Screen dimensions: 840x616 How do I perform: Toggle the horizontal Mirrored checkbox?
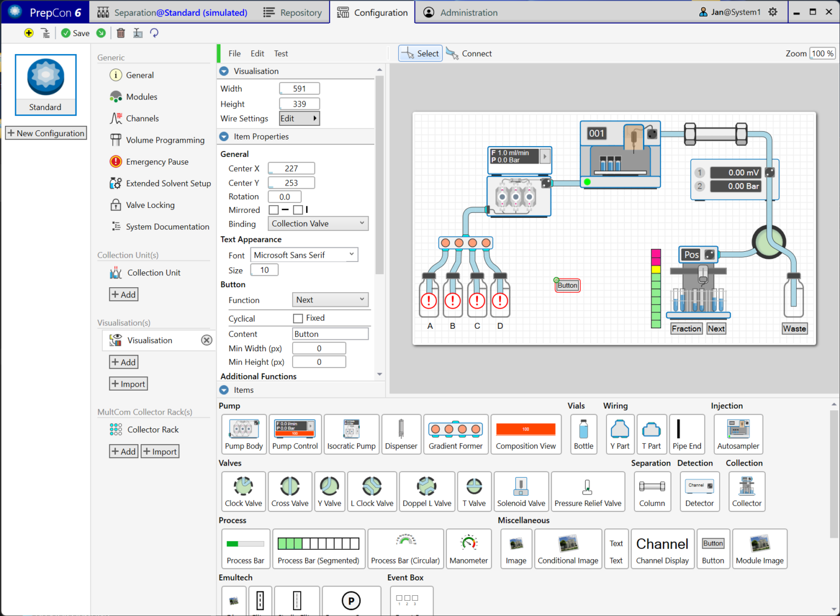click(274, 210)
